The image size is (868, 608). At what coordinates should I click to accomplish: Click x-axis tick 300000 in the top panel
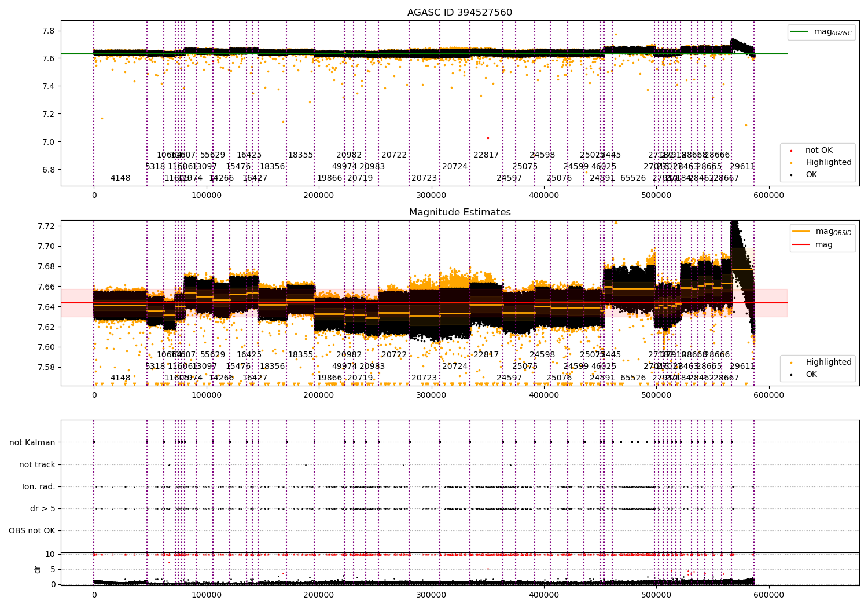point(432,195)
